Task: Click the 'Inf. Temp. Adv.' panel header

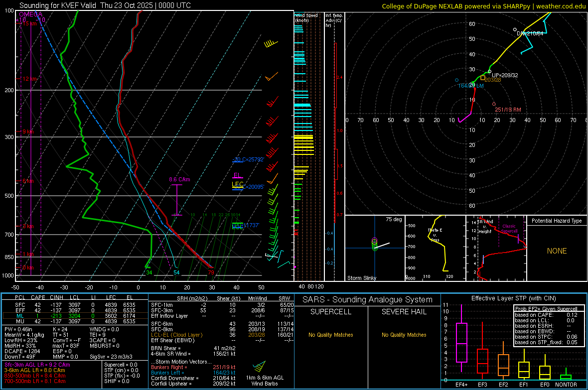Action: [334, 20]
